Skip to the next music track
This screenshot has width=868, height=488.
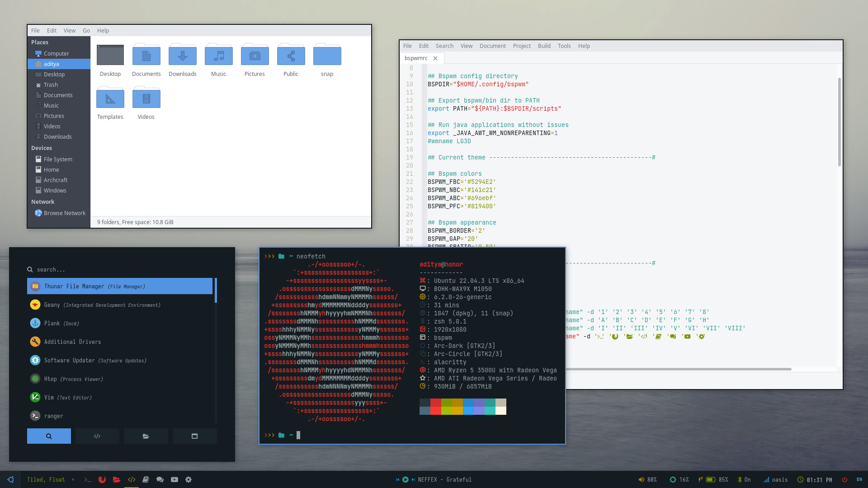[x=413, y=479]
